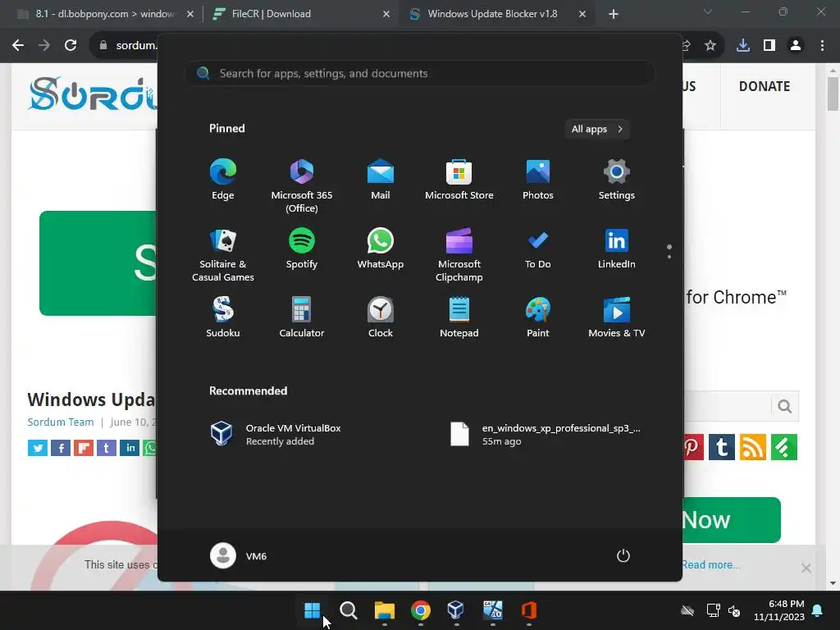Open the To Do app
The height and width of the screenshot is (630, 840).
click(538, 249)
